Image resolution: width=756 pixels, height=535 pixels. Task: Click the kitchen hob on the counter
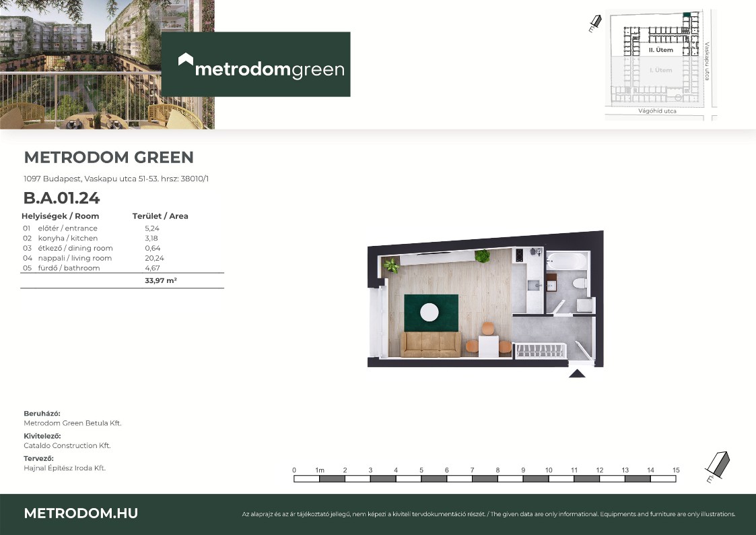[x=519, y=255]
